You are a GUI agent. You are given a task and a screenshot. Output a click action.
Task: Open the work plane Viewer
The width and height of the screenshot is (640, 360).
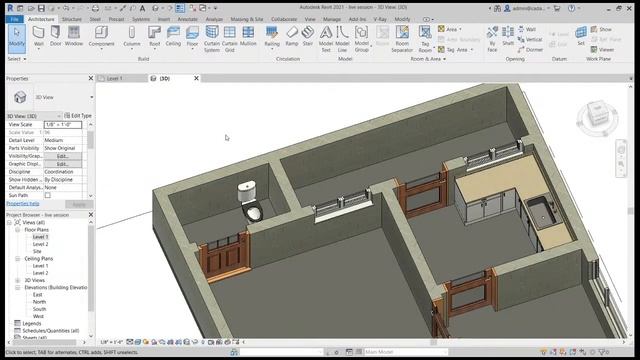[x=602, y=49]
